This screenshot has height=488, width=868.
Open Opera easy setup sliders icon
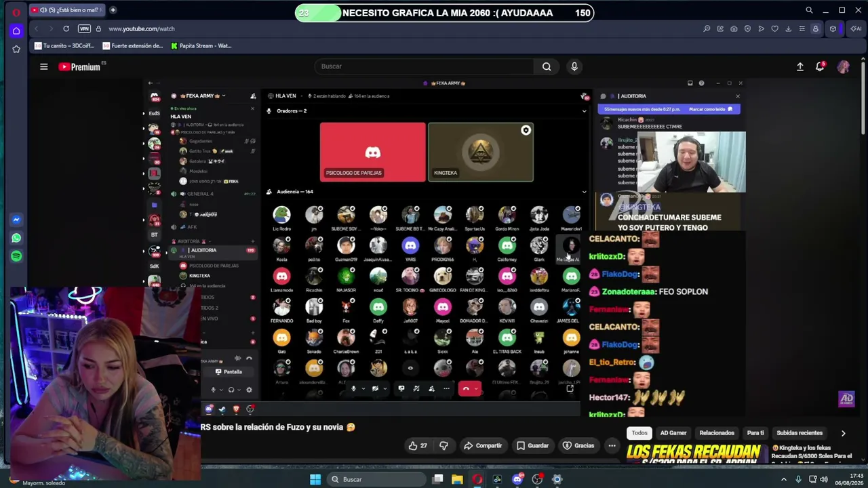pos(802,28)
